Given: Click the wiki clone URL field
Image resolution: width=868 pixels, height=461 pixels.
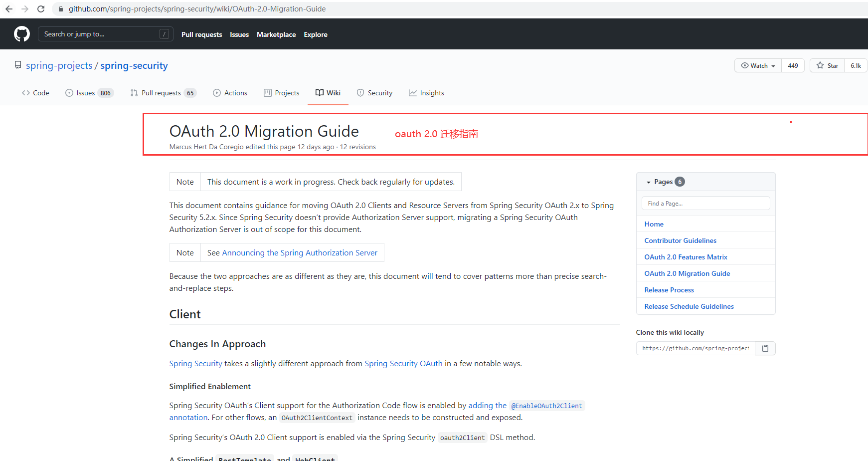Looking at the screenshot, I should [695, 348].
